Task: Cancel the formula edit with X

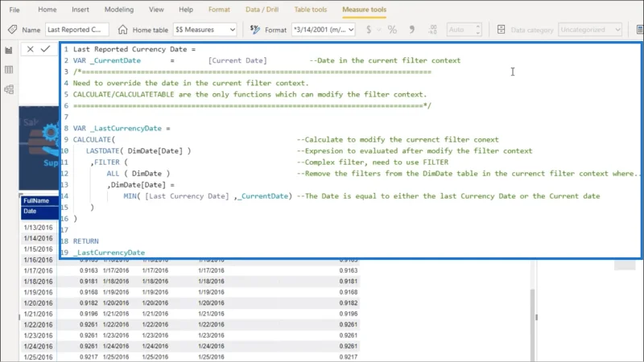Action: pos(30,49)
